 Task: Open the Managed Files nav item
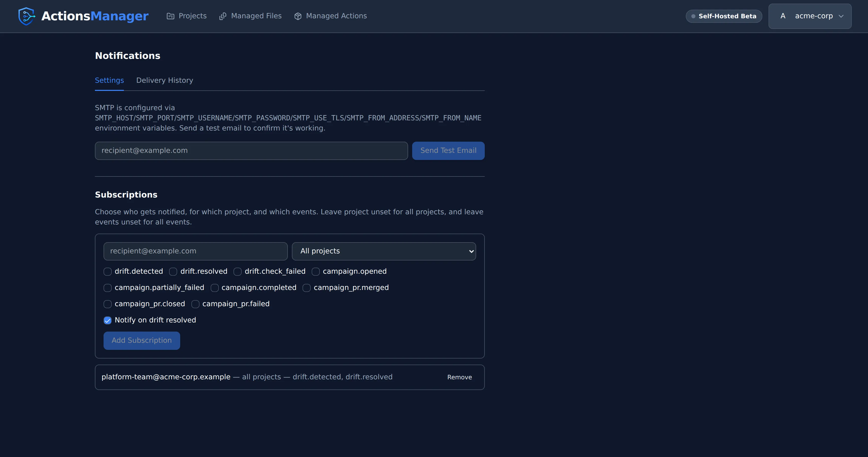click(x=250, y=16)
